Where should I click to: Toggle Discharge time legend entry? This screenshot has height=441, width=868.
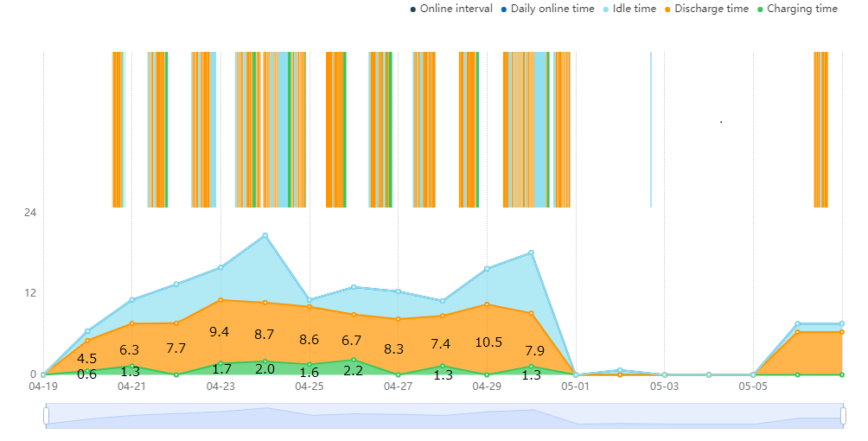[706, 9]
